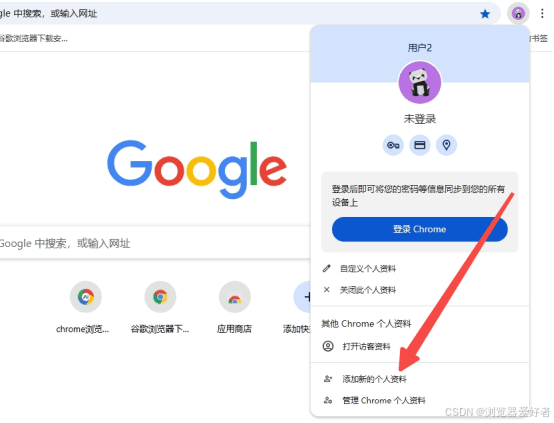Select 打开访客资料 menu entry
The width and height of the screenshot is (554, 423).
tap(420, 346)
